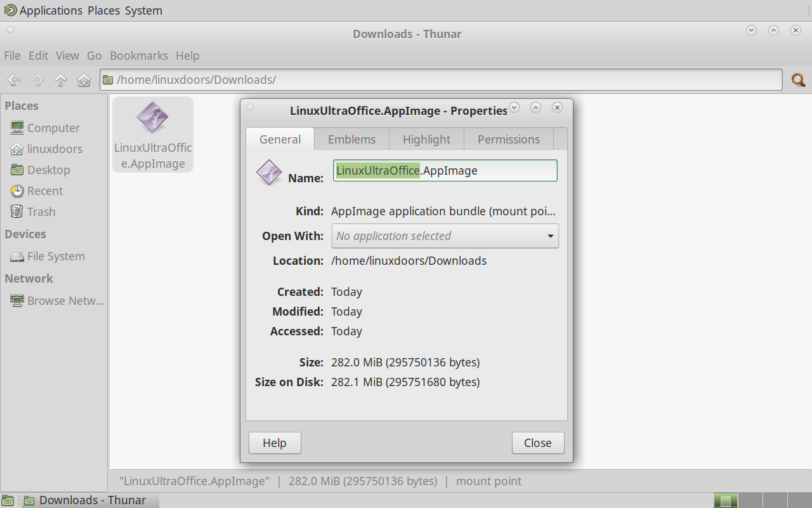Click the show desktop icon in the bottom panel
This screenshot has height=508, width=812.
(x=8, y=500)
